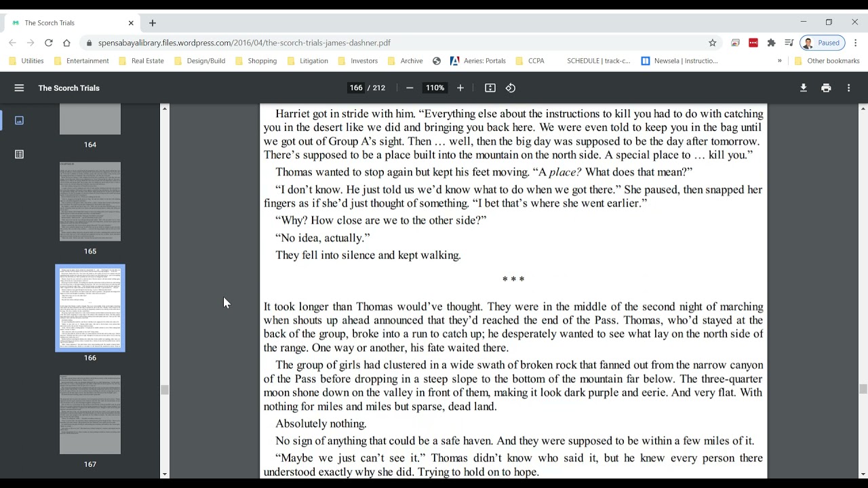Screen dimensions: 868x488
Task: Print the PDF document
Action: [x=826, y=88]
